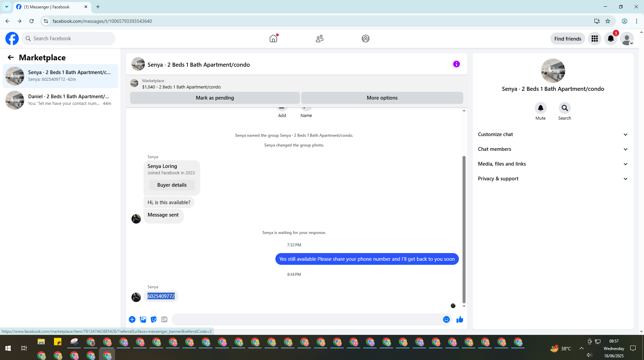
Task: Go back using the browser back arrow
Action: (x=7, y=21)
